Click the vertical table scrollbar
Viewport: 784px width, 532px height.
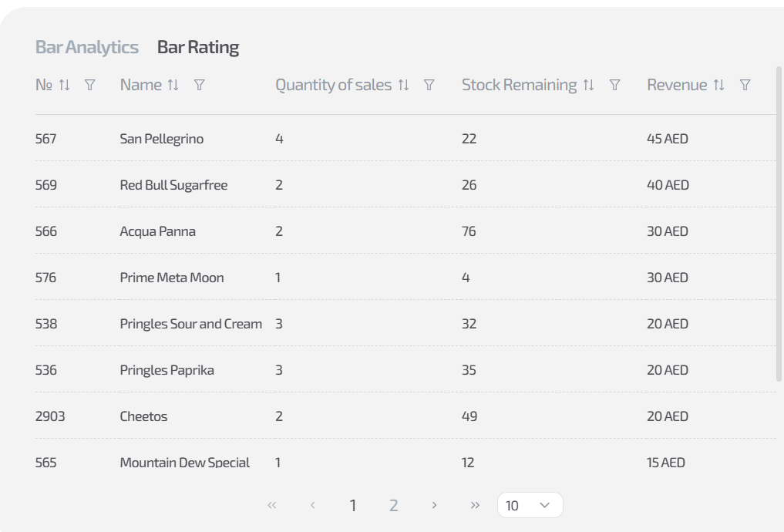point(779,224)
